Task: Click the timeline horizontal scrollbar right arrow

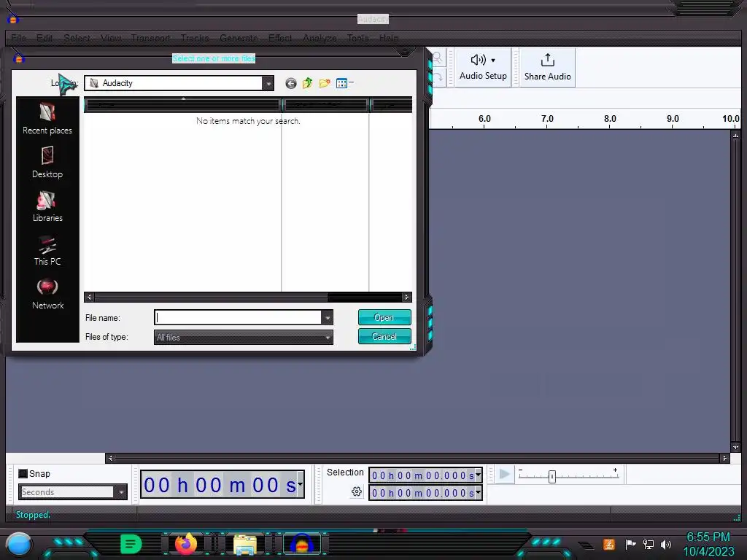Action: 724,458
